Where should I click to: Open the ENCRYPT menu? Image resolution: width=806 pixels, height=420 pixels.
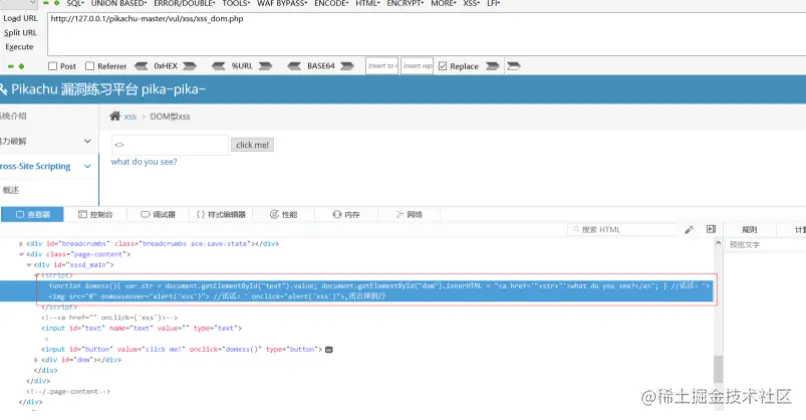406,4
